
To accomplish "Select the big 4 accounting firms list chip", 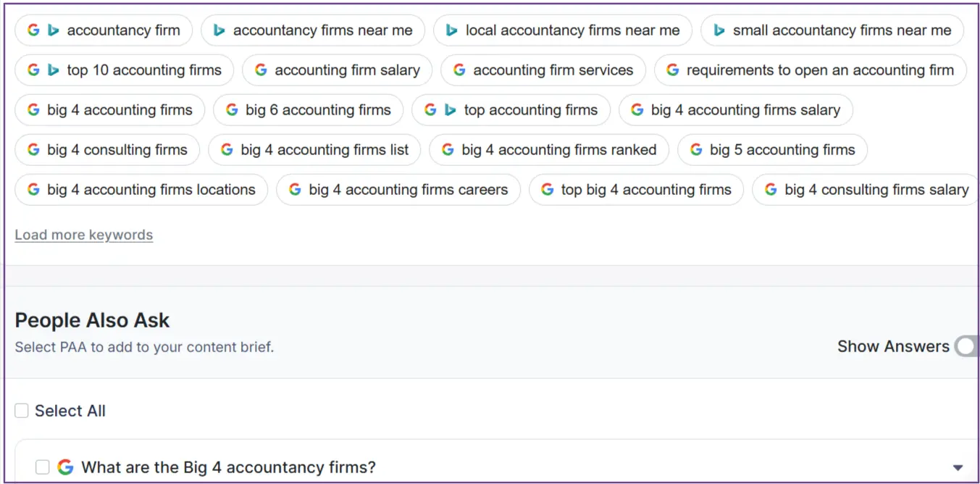I will tap(314, 149).
